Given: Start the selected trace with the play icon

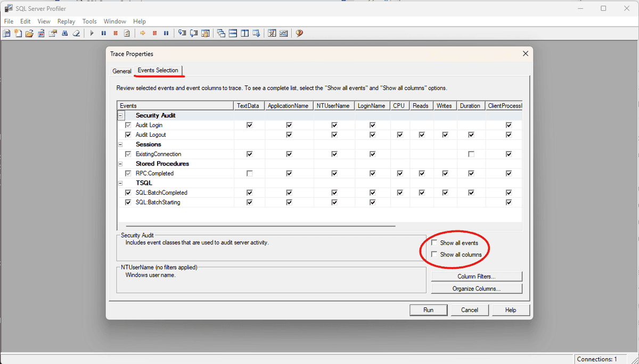Looking at the screenshot, I should click(92, 33).
